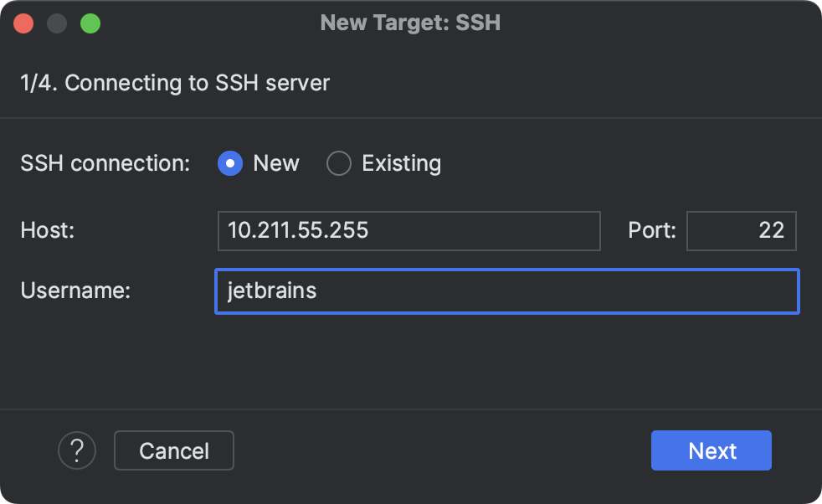
Task: Click the green zoom button on the title bar
Action: pos(91,23)
